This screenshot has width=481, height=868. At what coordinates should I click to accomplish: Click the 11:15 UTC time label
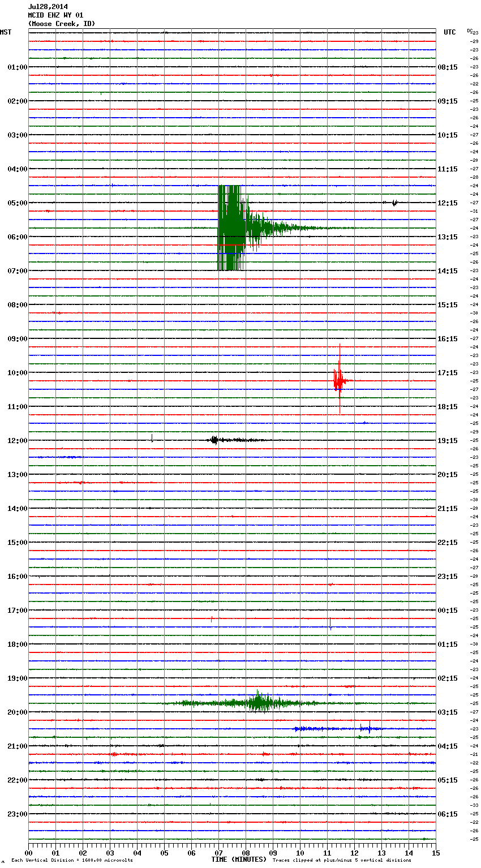click(448, 169)
